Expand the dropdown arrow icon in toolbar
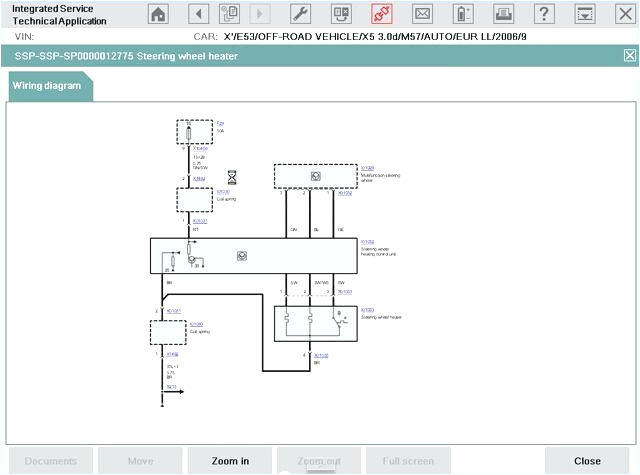The image size is (640, 475). pyautogui.click(x=584, y=14)
